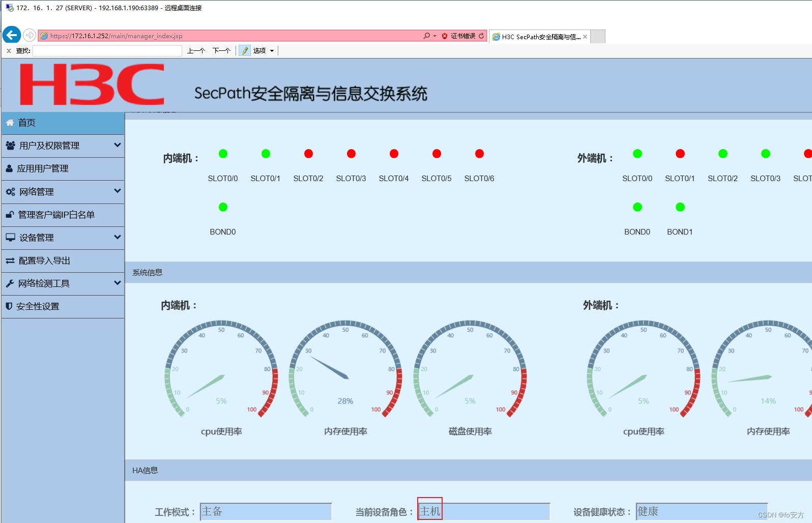Screen dimensions: 812x523
Task: Click 外端机 SLOT0/0 green status light
Action: pos(637,154)
